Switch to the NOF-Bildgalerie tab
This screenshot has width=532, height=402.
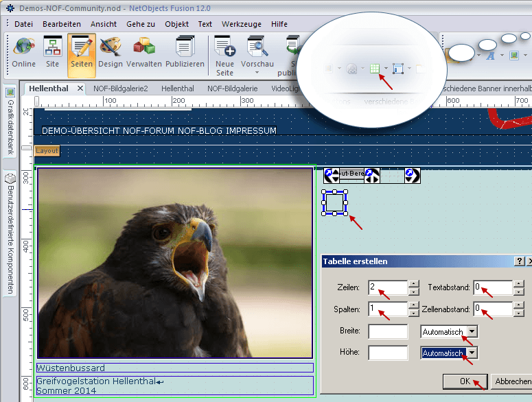[x=233, y=88]
